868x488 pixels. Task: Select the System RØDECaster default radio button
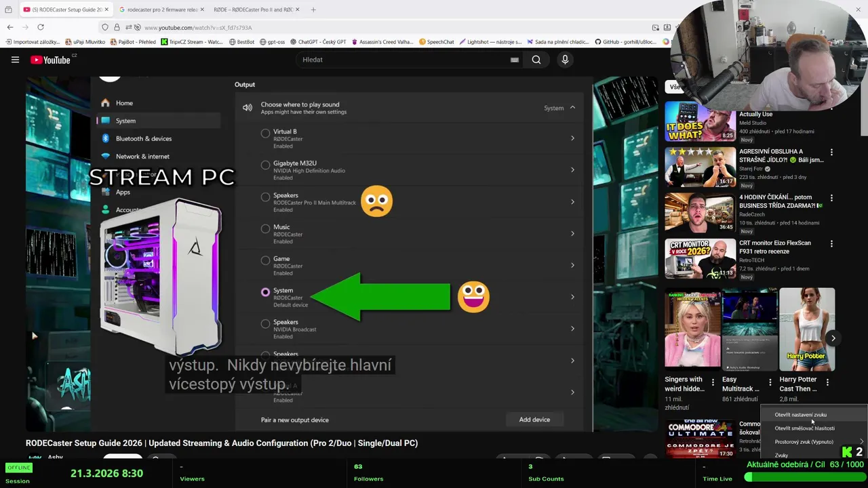click(x=265, y=292)
